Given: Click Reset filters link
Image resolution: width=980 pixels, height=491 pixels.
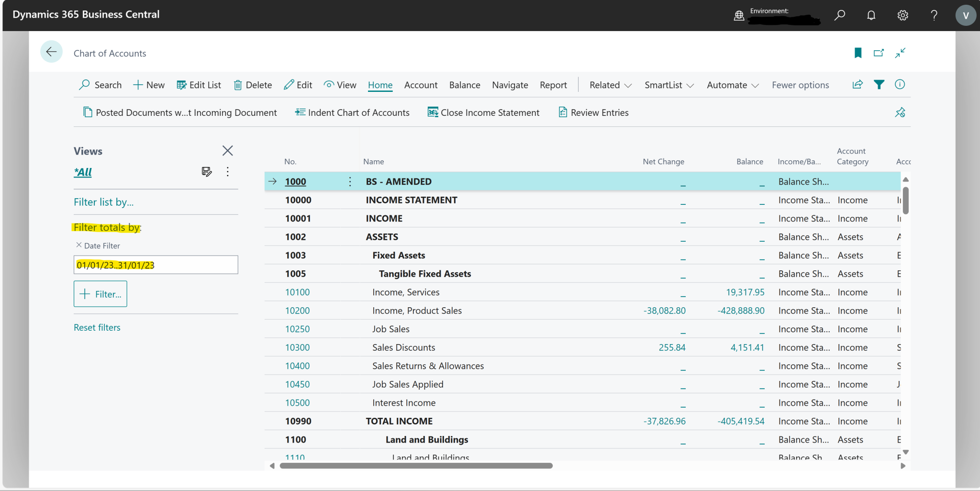Looking at the screenshot, I should point(97,327).
